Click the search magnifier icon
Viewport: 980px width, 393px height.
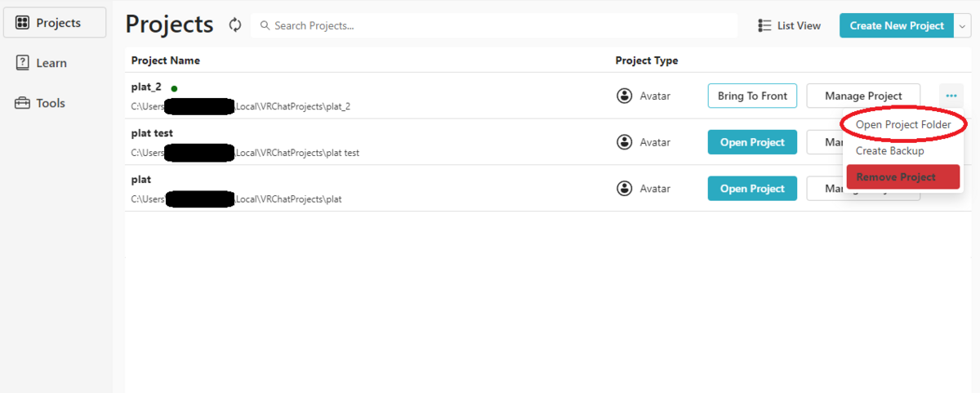tap(265, 25)
